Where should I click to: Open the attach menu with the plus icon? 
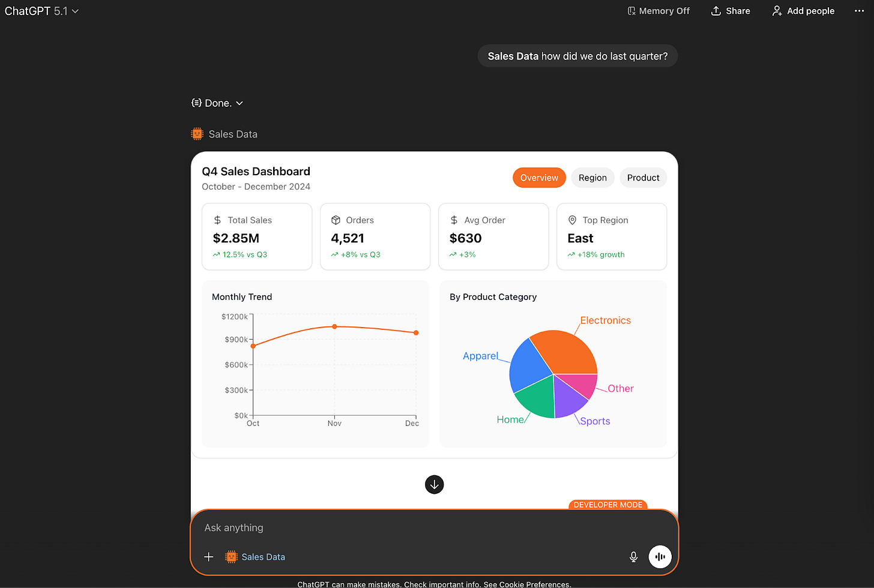coord(208,557)
